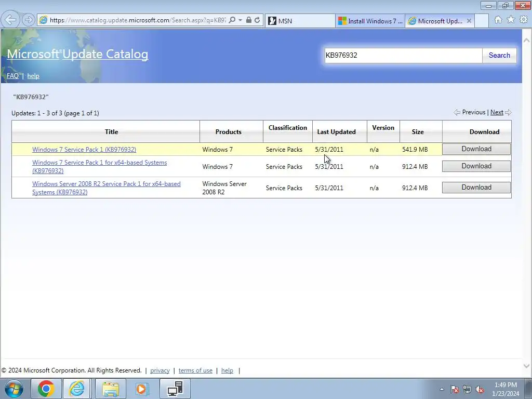This screenshot has width=532, height=399.
Task: Click the Home icon in browser toolbar
Action: tap(498, 20)
